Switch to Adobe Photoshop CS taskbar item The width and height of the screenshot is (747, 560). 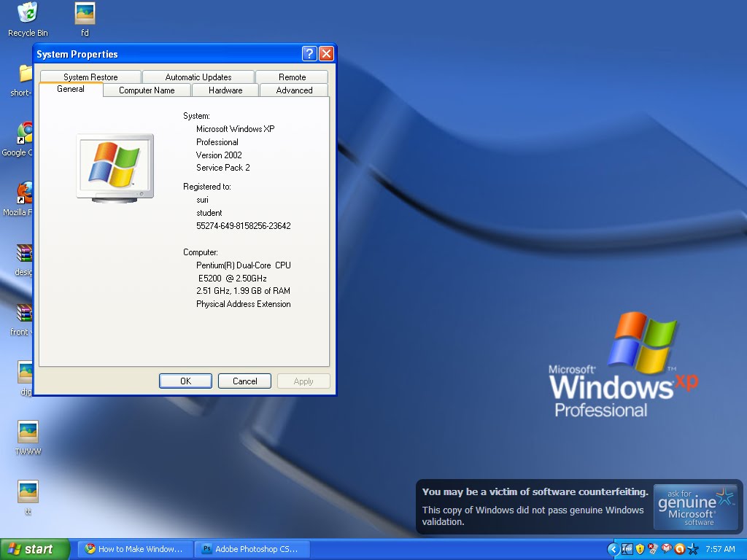point(253,549)
